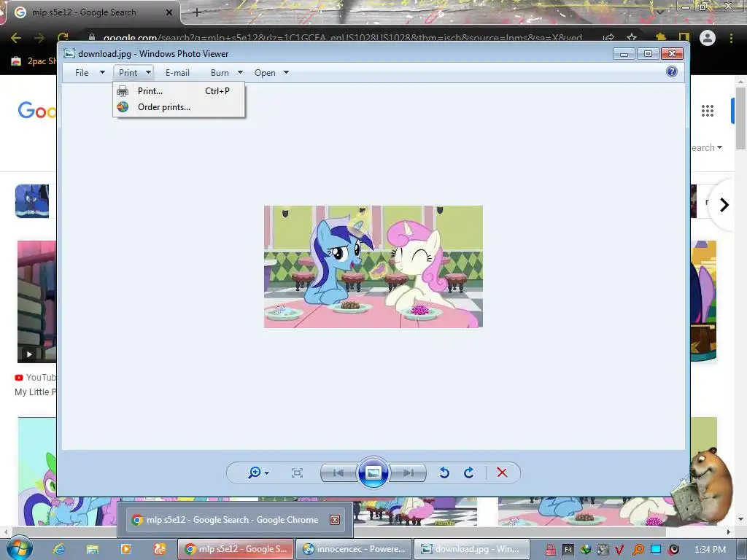Expand the File menu dropdown arrow
747x560 pixels.
coord(102,72)
